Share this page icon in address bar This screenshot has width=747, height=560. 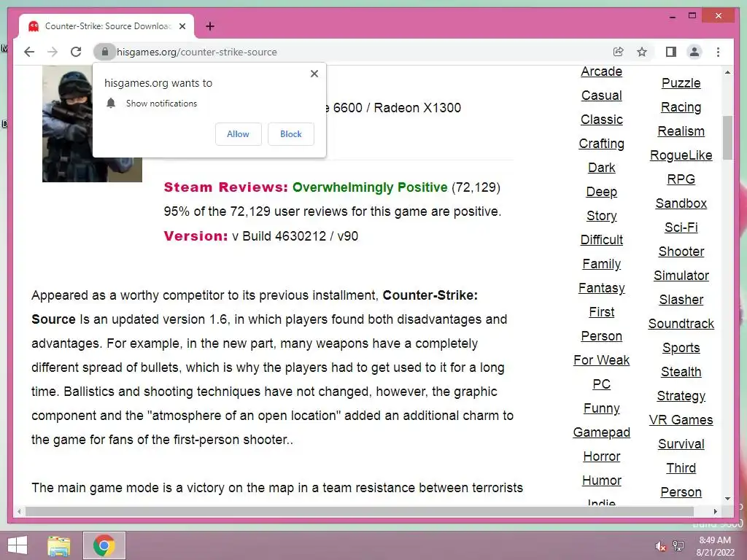coord(619,52)
